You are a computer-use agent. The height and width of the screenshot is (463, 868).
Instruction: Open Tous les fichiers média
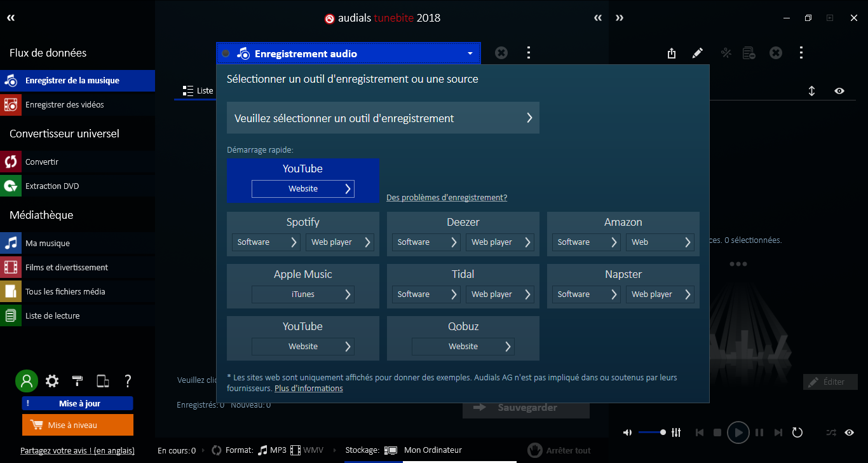coord(78,292)
